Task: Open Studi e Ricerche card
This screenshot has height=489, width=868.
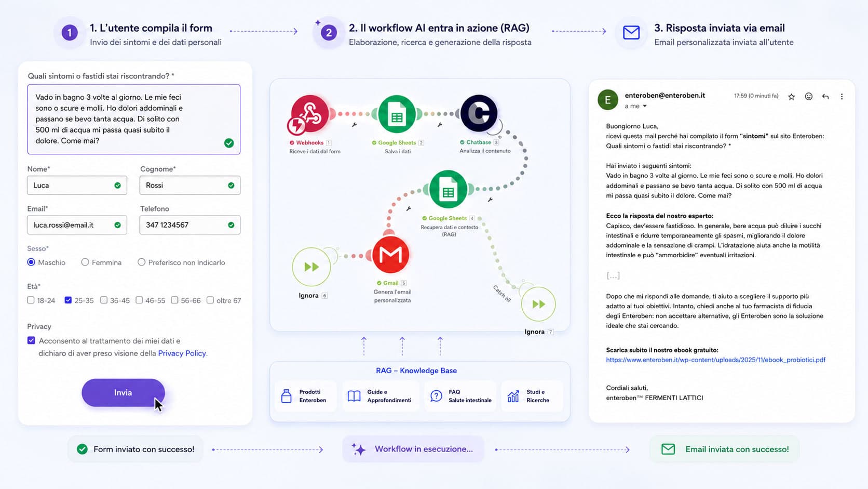Action: 532,396
